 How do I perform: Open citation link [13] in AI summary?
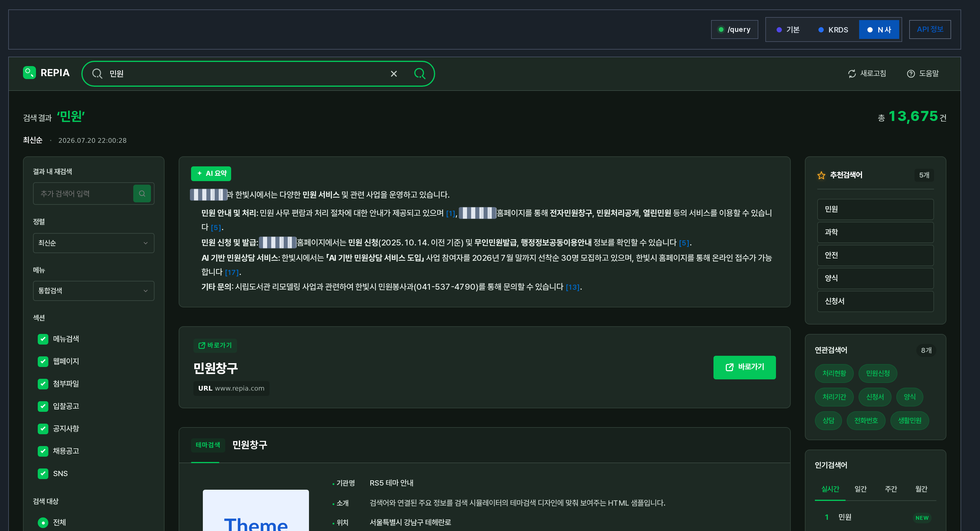573,287
